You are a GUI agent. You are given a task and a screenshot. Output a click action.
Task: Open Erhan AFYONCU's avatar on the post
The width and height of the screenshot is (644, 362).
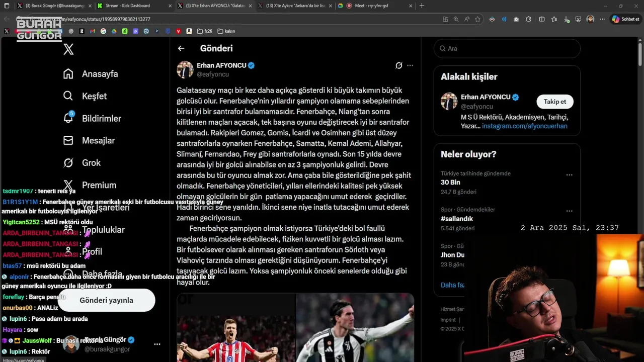pos(185,69)
